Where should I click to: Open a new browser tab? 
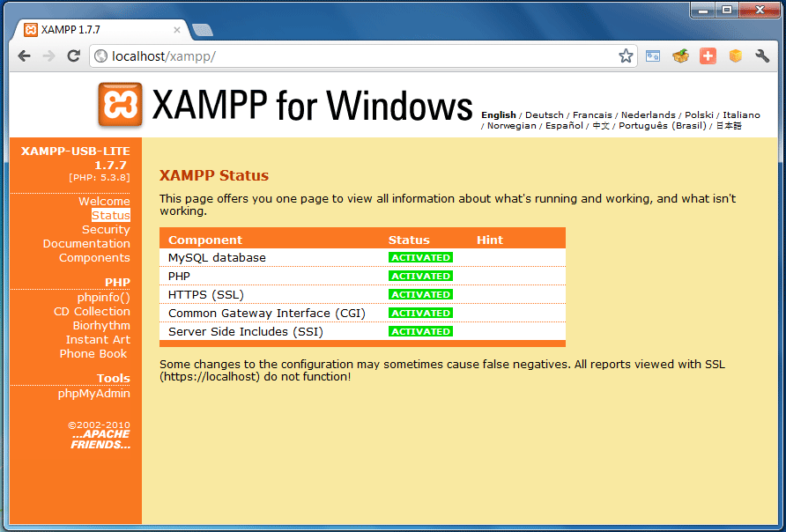(203, 30)
